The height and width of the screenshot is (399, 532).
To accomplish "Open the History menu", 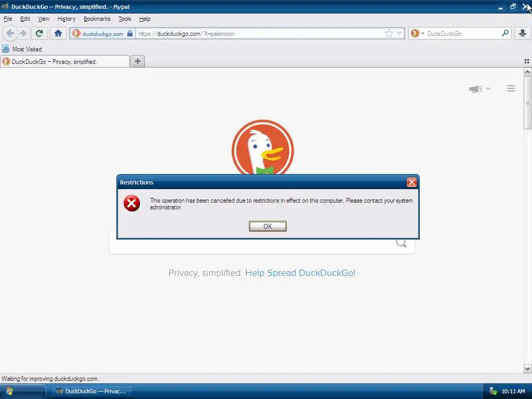I will click(x=66, y=19).
